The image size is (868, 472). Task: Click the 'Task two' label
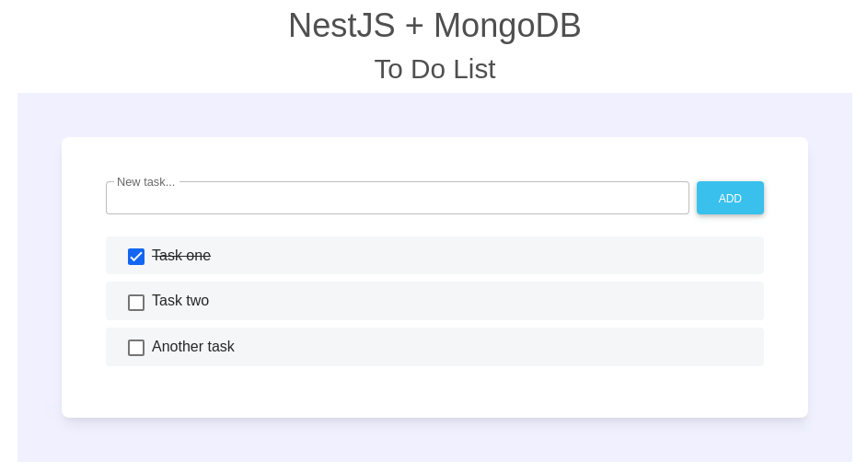(x=180, y=301)
